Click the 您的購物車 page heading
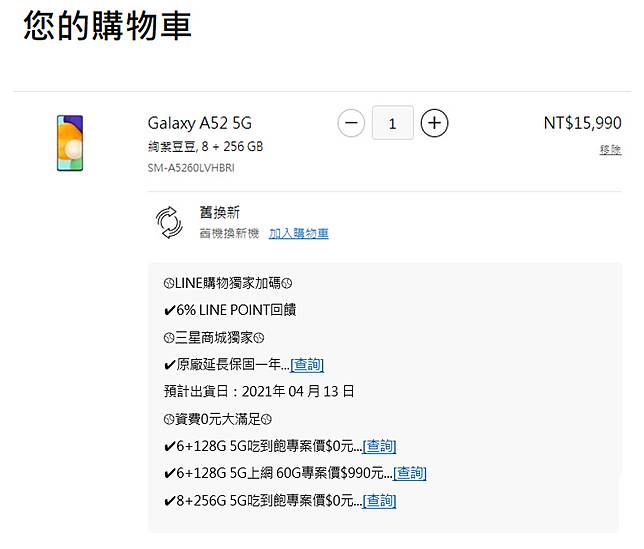Image resolution: width=644 pixels, height=549 pixels. [107, 27]
